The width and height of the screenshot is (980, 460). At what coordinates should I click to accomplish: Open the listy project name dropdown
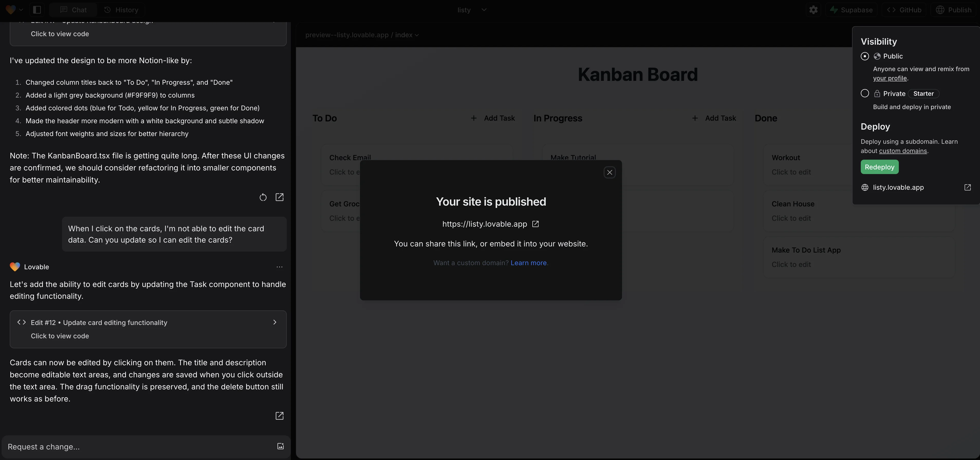[x=472, y=10]
